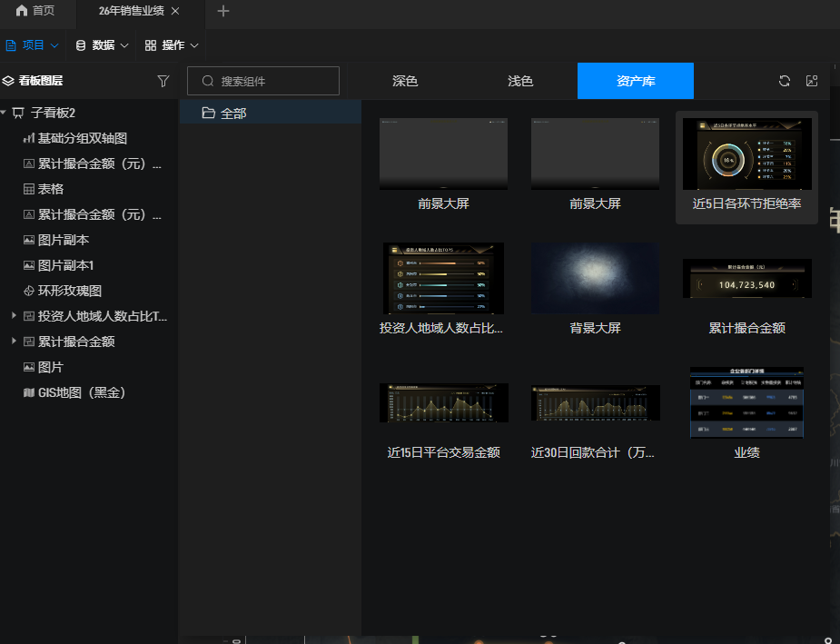Click the rose chart layer icon
Screen dimensions: 840x644
click(28, 291)
